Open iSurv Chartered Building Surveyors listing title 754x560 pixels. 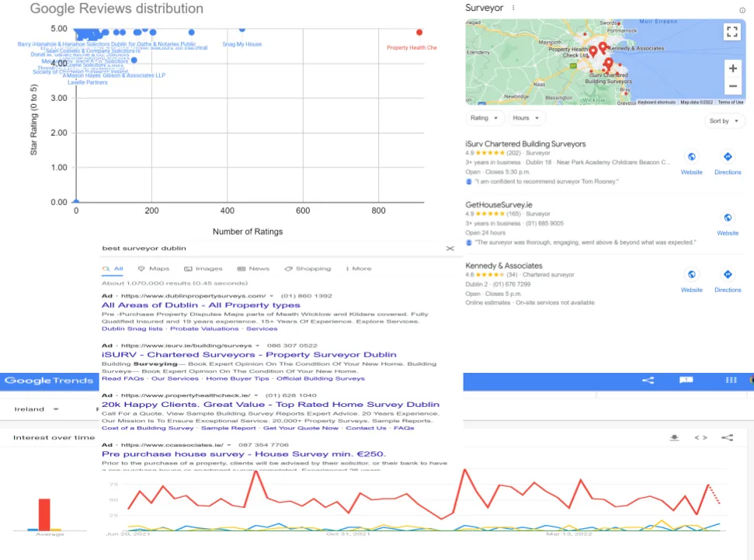525,144
